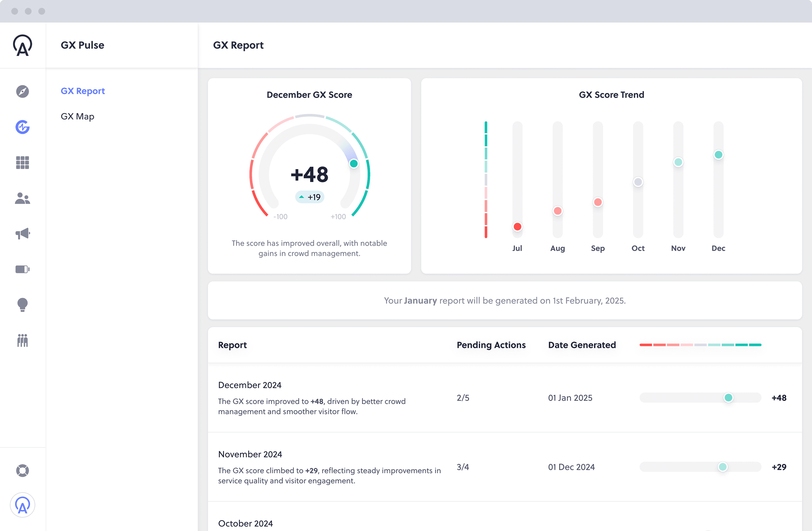Click the people group icon in sidebar
Screen dimensions: 812x531
23,198
